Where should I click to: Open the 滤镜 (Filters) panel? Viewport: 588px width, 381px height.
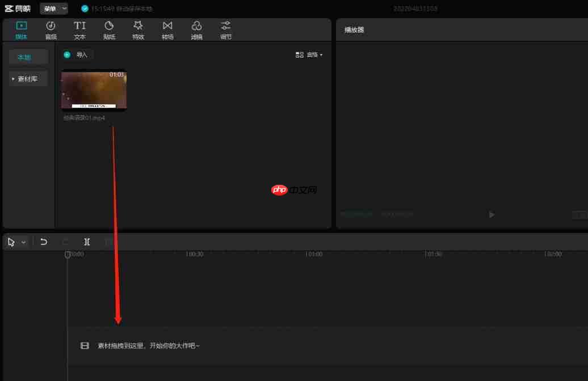pyautogui.click(x=196, y=29)
